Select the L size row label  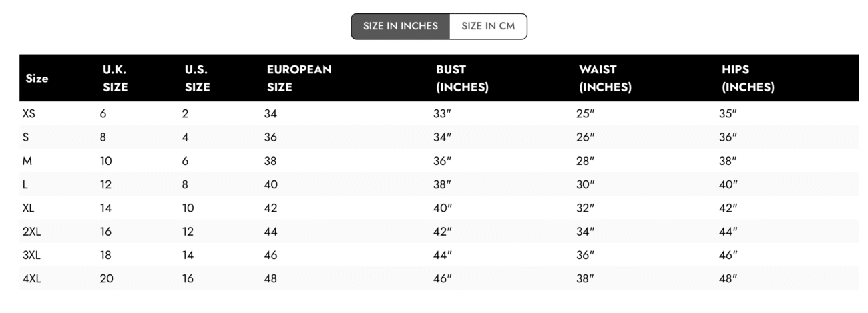(x=25, y=185)
